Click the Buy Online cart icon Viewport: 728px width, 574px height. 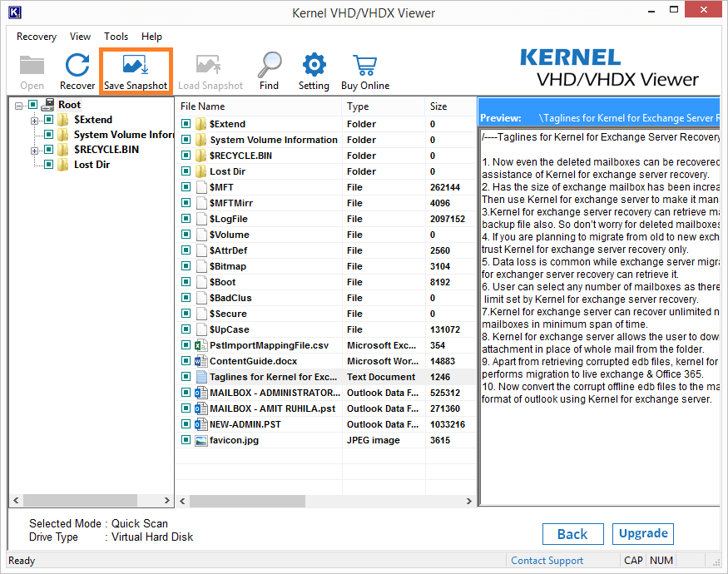tap(365, 65)
